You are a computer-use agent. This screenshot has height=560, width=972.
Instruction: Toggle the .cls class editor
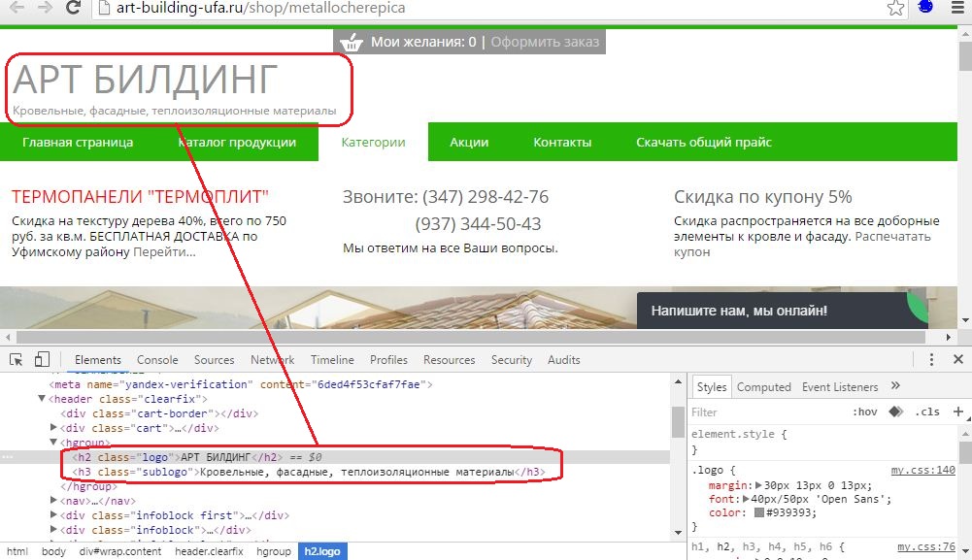point(927,412)
